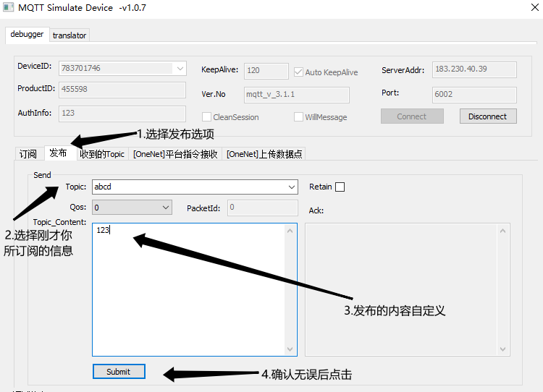543x392 pixels.
Task: Click the 'ServerAddr:' label
Action: [403, 70]
